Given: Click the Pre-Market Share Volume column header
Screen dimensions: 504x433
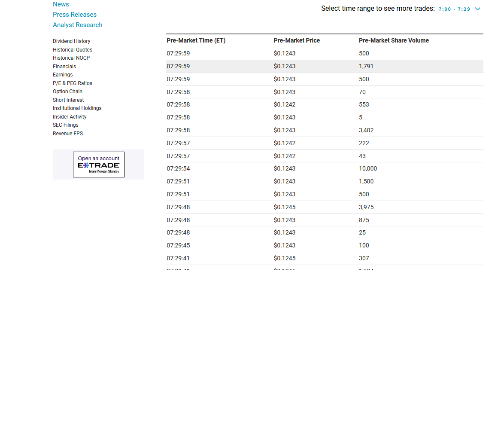Looking at the screenshot, I should (394, 40).
